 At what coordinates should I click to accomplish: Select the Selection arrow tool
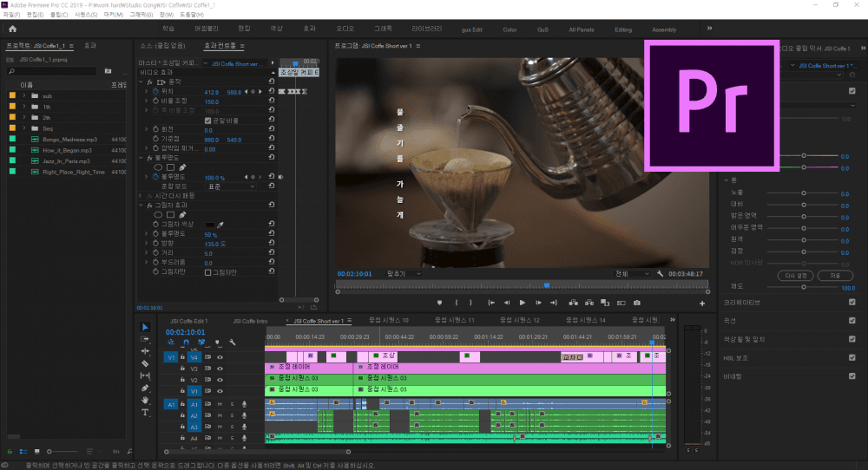pos(145,327)
